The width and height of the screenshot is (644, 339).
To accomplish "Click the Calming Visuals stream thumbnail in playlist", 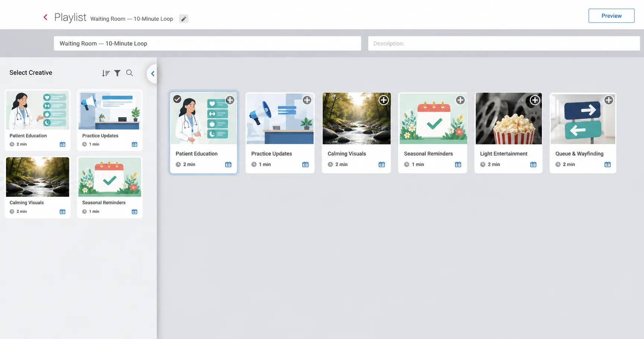I will (356, 118).
